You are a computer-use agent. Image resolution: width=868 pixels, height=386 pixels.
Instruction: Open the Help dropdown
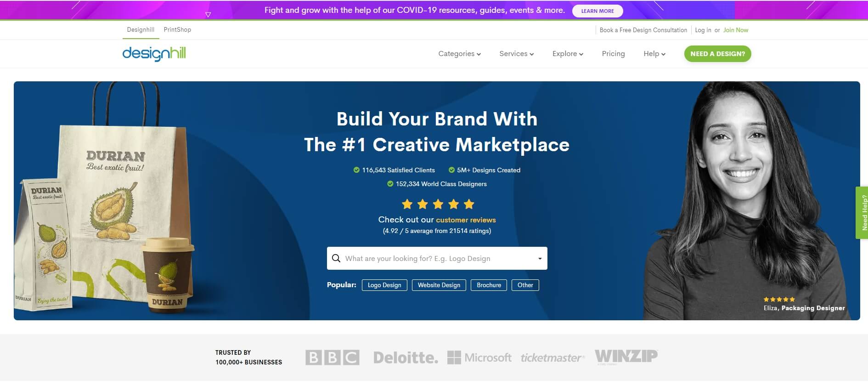654,54
